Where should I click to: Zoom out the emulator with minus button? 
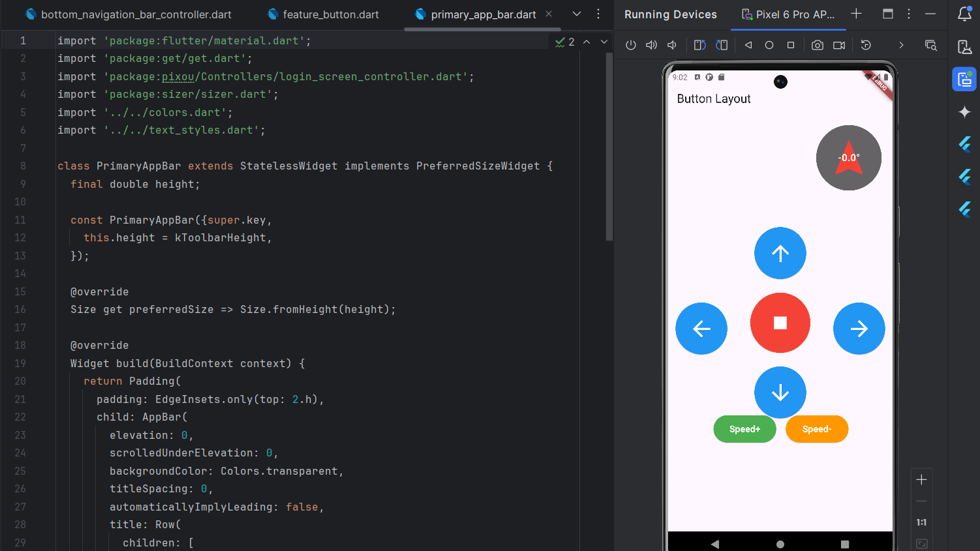[x=921, y=501]
